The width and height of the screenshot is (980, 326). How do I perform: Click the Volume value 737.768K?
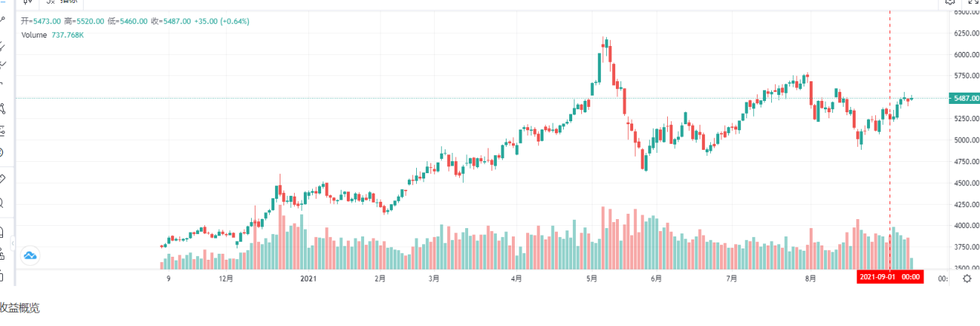pyautogui.click(x=67, y=35)
